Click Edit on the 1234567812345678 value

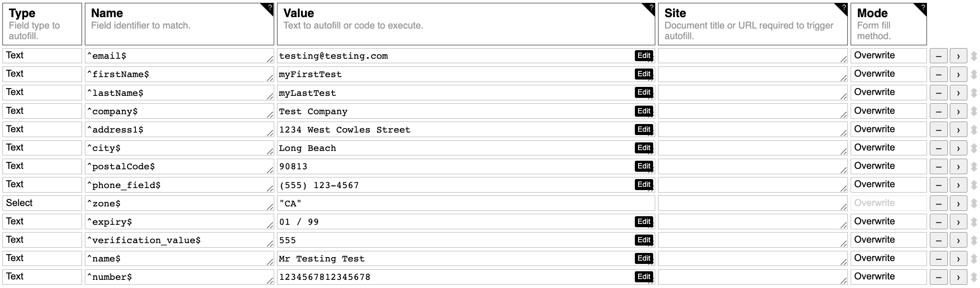coord(644,277)
